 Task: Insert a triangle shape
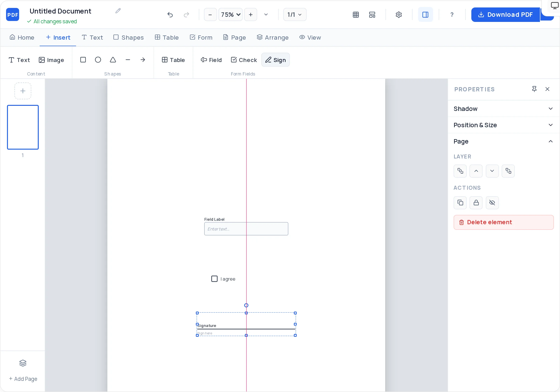coord(113,60)
